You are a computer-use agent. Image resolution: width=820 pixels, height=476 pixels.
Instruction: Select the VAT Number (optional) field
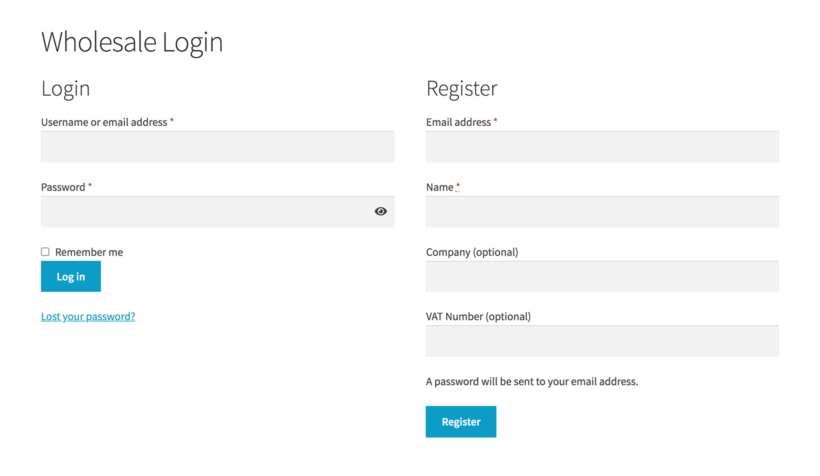coord(602,341)
